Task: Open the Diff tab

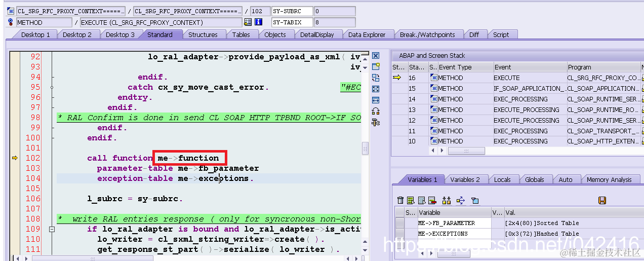Action: (x=474, y=34)
